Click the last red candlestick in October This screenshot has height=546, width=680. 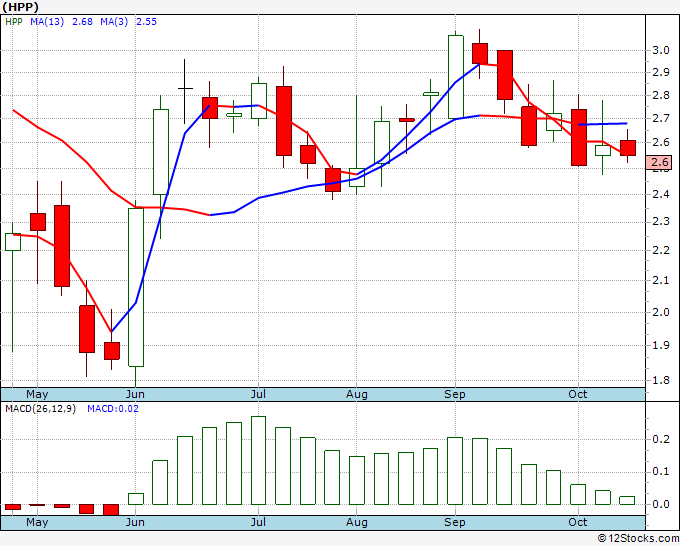coord(628,148)
